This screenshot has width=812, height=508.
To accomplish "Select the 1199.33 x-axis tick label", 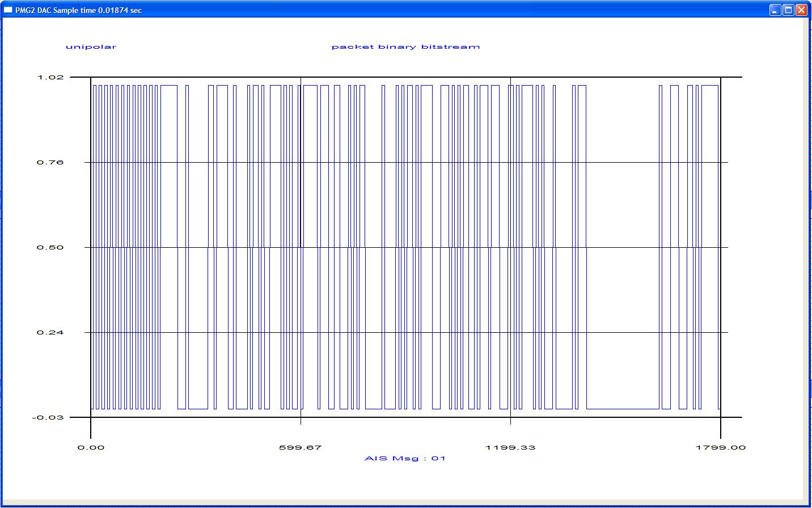I will tap(510, 448).
